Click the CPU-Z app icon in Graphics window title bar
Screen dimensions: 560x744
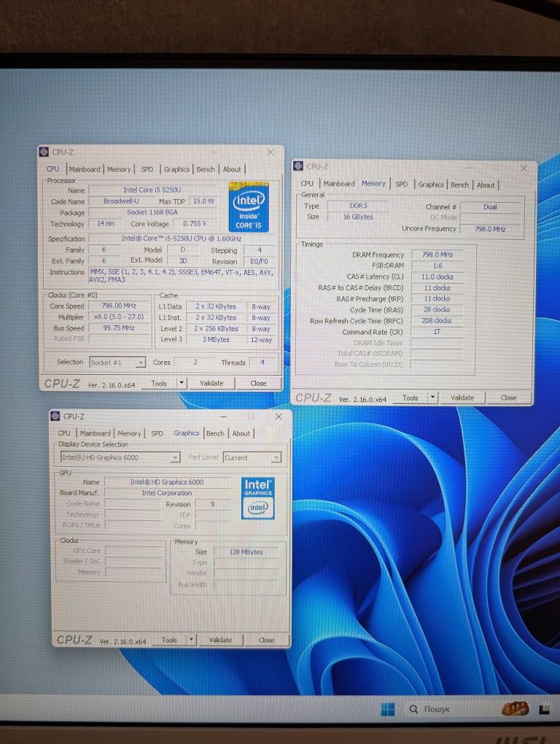coord(55,416)
